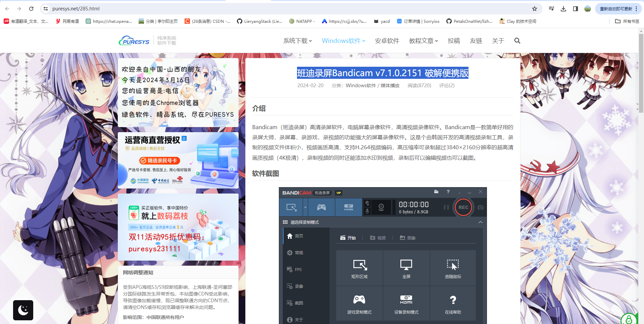Viewport: 644px width, 324px height.
Task: Open the 网易有道 bookmark
Action: pyautogui.click(x=67, y=21)
